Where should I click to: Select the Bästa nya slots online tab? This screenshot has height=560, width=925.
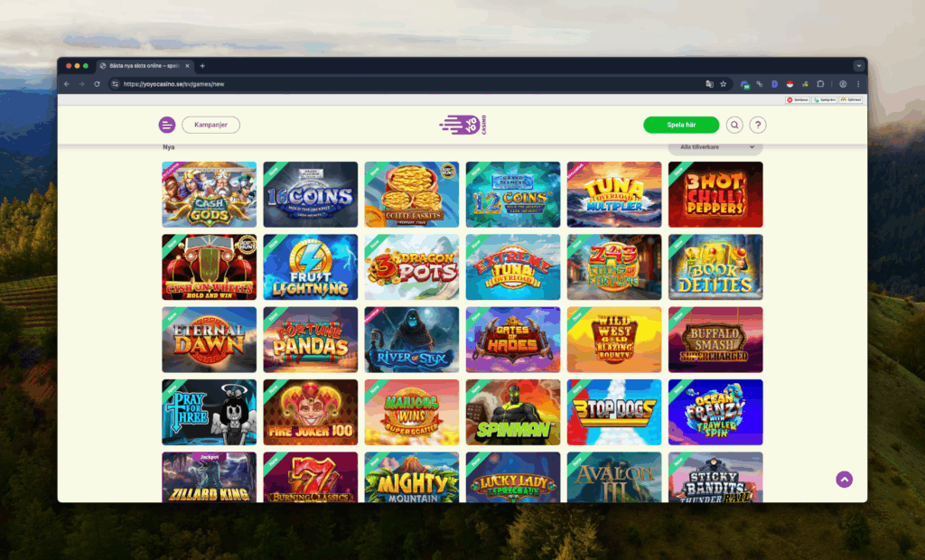pos(145,66)
